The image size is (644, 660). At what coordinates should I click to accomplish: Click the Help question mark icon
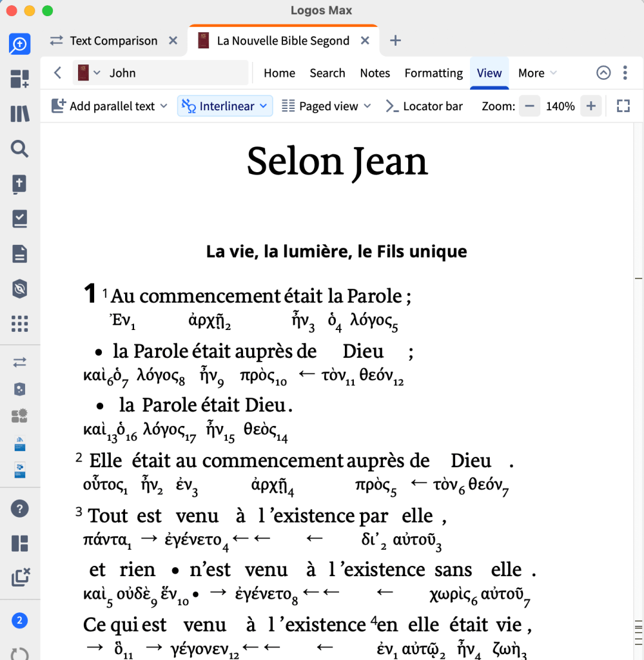coord(20,509)
